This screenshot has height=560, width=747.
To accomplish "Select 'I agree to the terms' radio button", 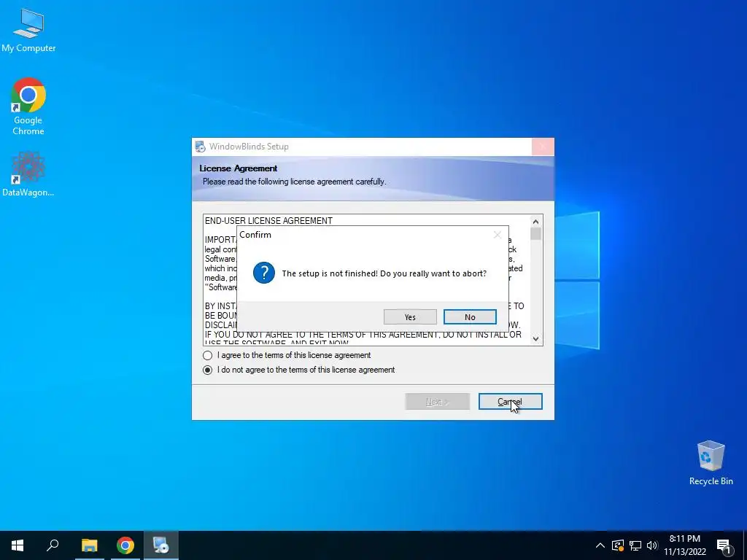I will [x=208, y=355].
